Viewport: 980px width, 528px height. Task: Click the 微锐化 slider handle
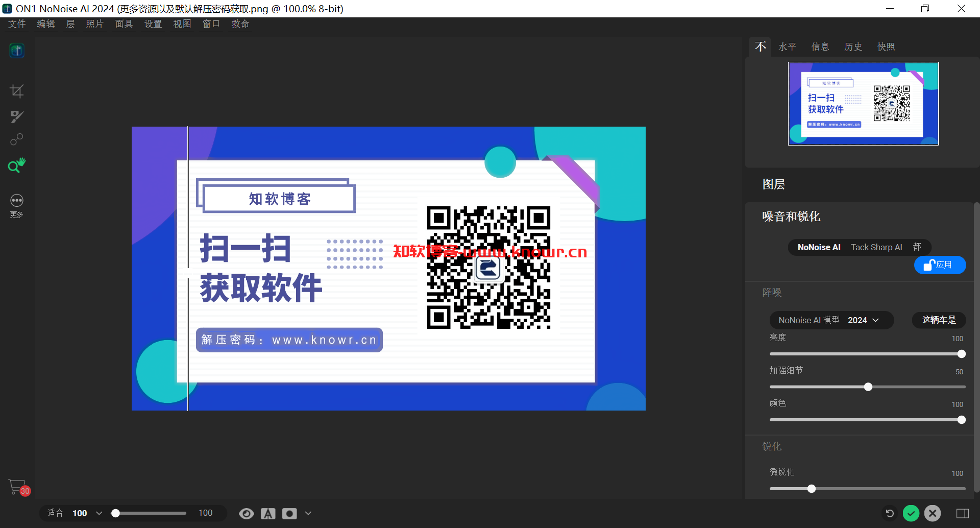tap(812, 489)
